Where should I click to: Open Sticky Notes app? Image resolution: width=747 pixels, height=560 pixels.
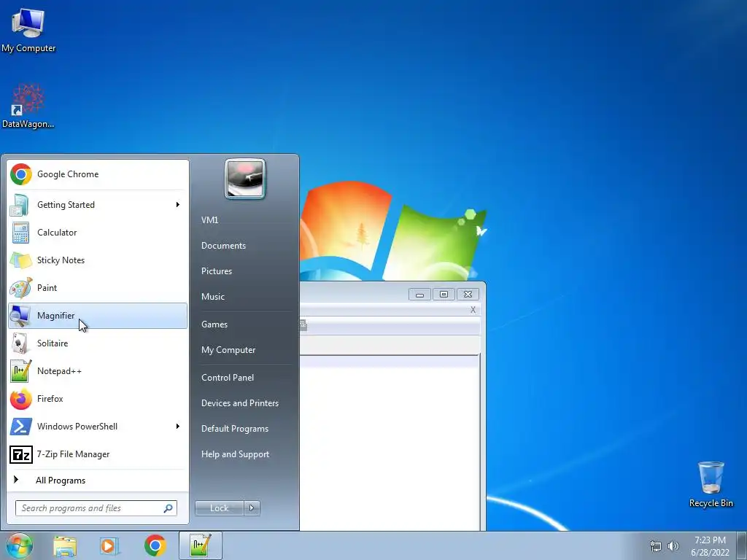pyautogui.click(x=98, y=260)
